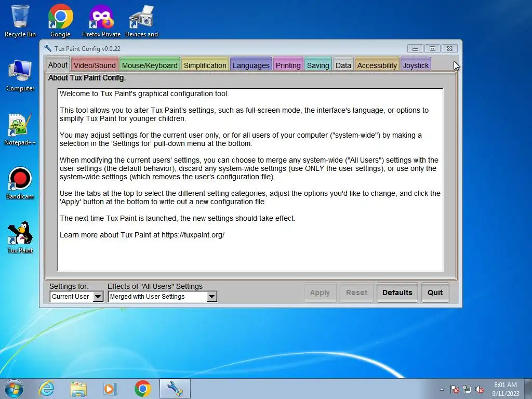Open the Joystick tab
The height and width of the screenshot is (399, 532).
click(416, 65)
